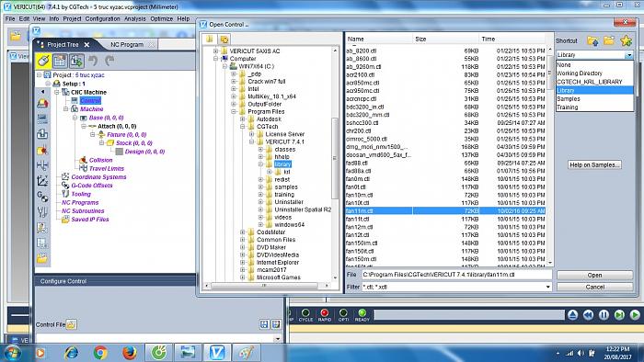The image size is (644, 362).
Task: Click the favorites folder tab above directory tree
Action: click(224, 40)
